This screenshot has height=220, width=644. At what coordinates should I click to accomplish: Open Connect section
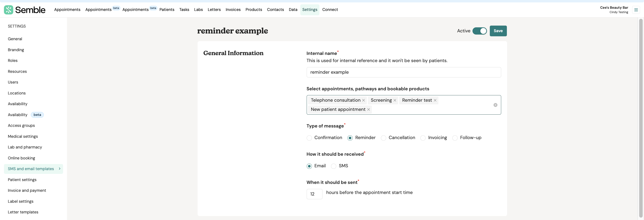tap(330, 10)
